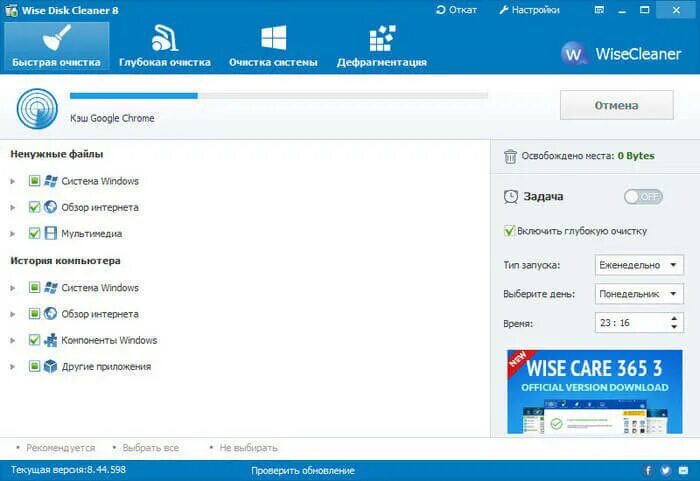The height and width of the screenshot is (481, 700).
Task: Toggle the Другие приложения checkbox
Action: tap(34, 366)
